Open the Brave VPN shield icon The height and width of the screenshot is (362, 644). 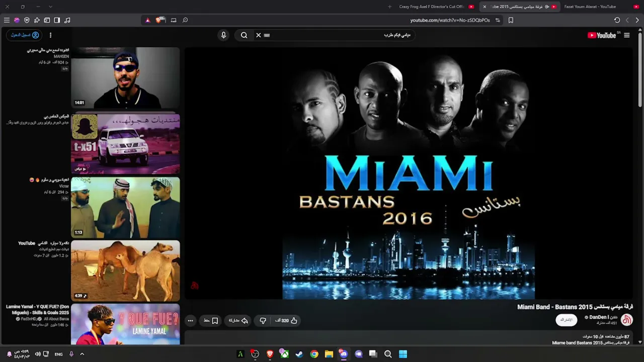[27, 20]
